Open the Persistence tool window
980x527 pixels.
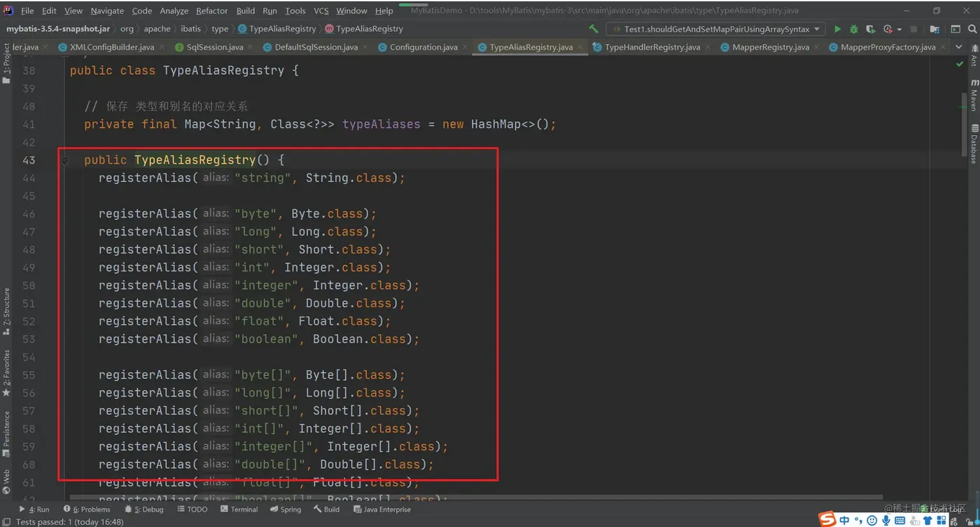pos(6,433)
